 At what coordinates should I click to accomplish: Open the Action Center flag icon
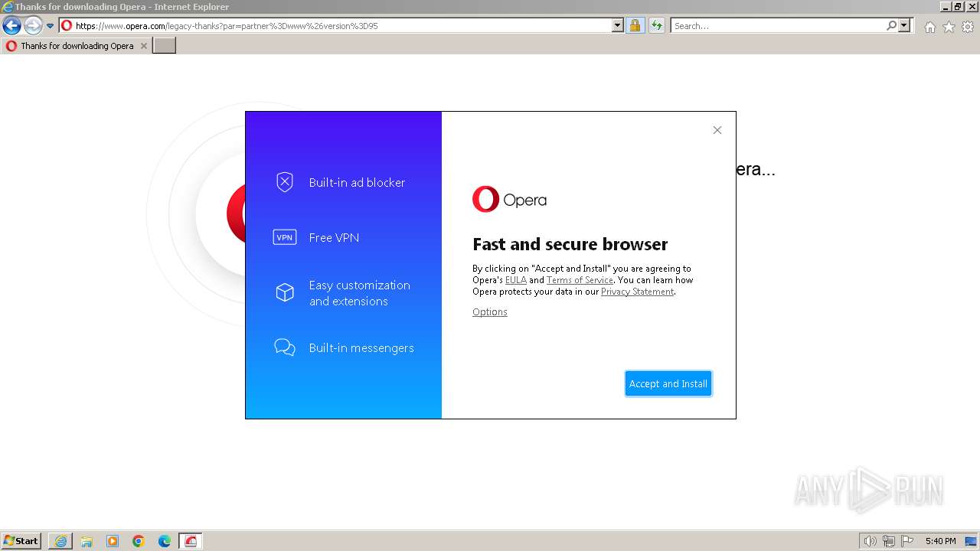point(907,541)
